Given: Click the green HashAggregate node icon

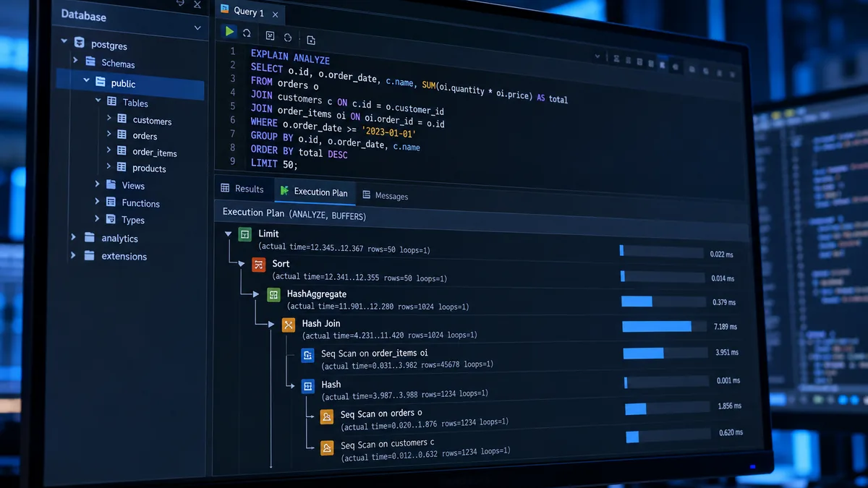Looking at the screenshot, I should (x=273, y=295).
